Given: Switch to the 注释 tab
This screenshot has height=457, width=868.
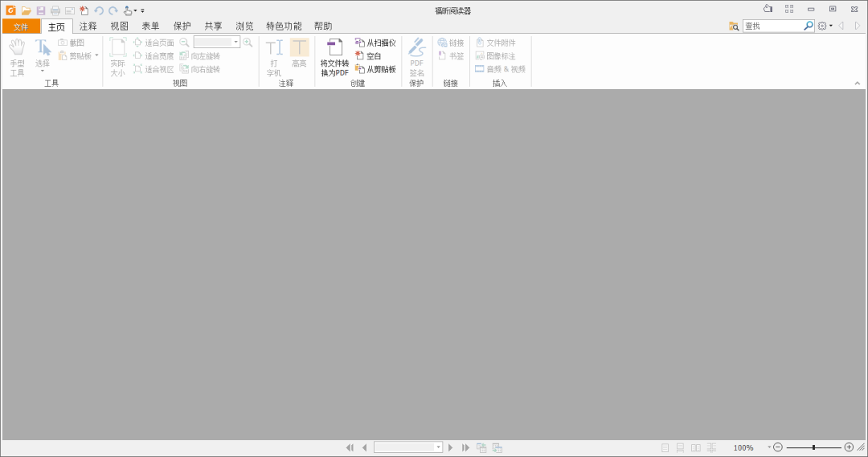Looking at the screenshot, I should [x=88, y=26].
